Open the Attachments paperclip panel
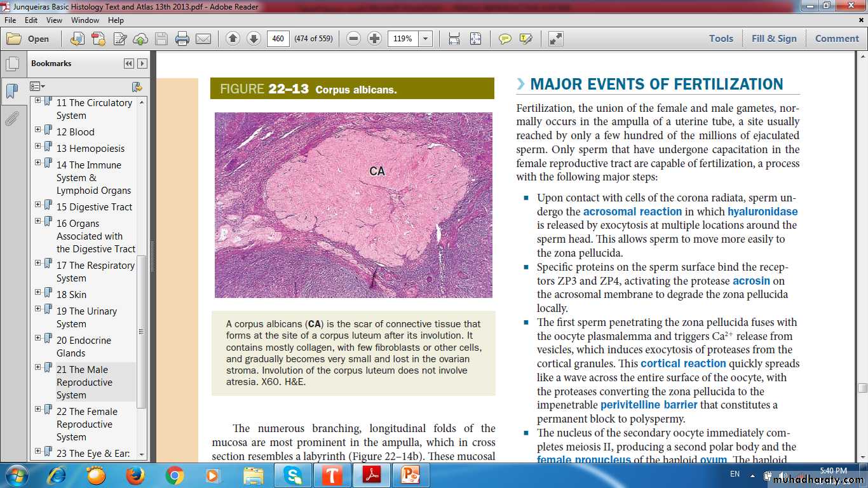Image resolution: width=868 pixels, height=488 pixels. coord(12,119)
